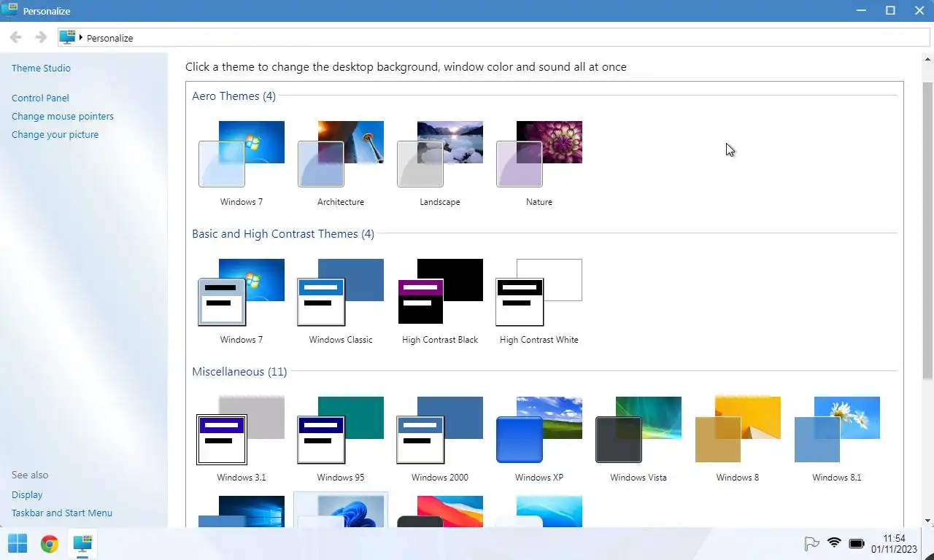Apply the Architecture theme
The width and height of the screenshot is (934, 560).
click(x=341, y=163)
